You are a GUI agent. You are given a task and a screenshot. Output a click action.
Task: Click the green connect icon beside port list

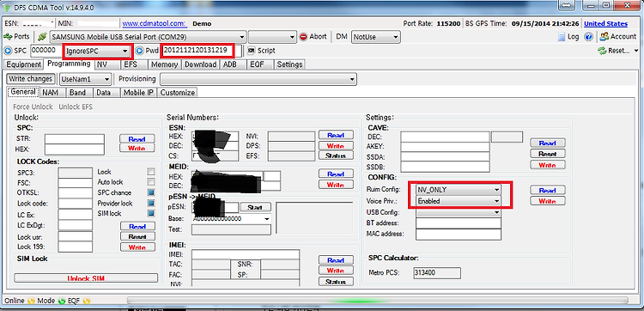(41, 37)
